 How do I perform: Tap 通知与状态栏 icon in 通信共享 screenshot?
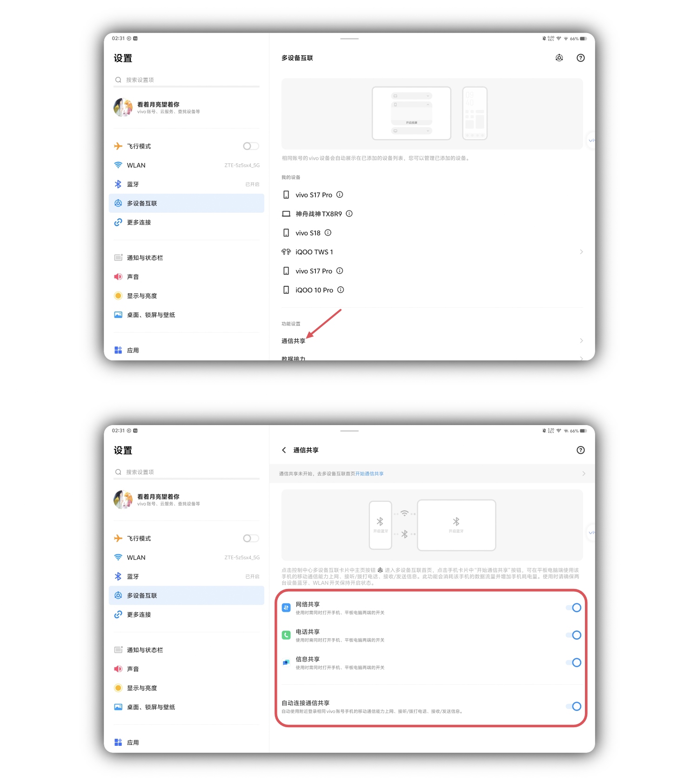(x=118, y=649)
